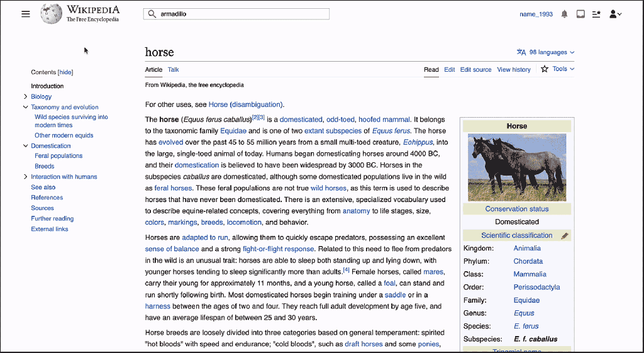Click the pencil edit icon in infobox

click(564, 236)
